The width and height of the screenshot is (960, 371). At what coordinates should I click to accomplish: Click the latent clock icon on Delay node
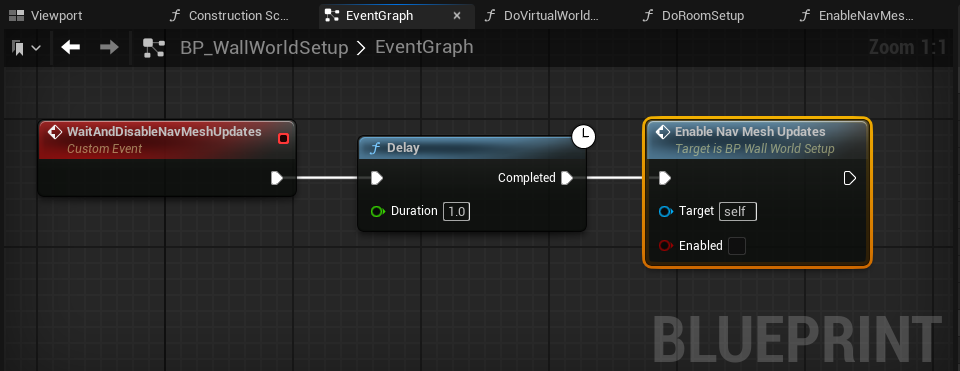pos(583,137)
